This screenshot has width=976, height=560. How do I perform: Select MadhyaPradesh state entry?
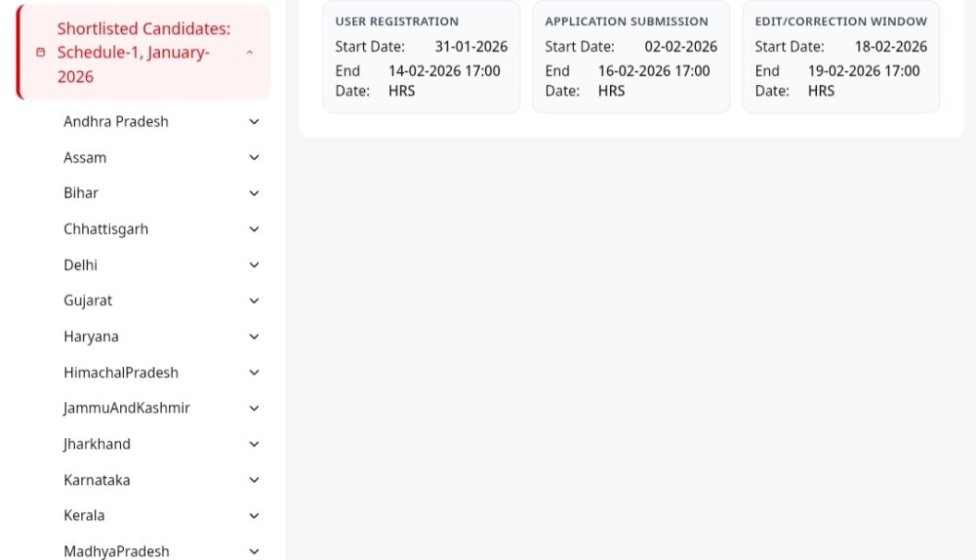click(x=116, y=551)
